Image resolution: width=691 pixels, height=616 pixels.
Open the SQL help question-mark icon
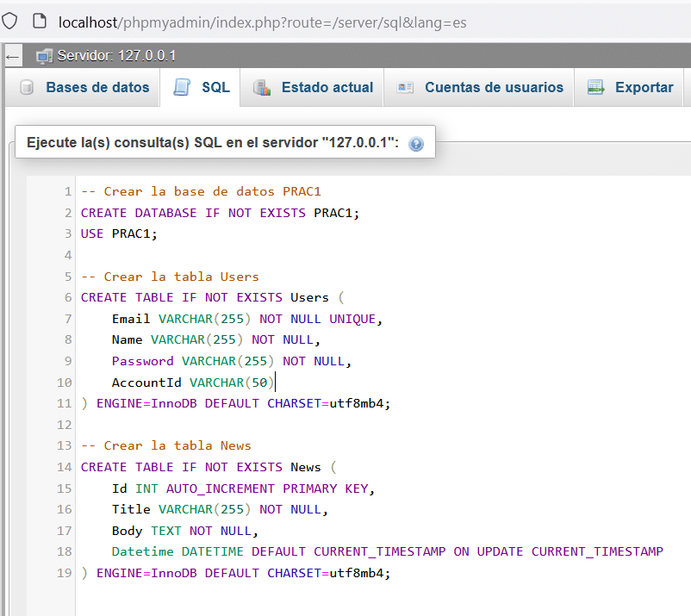pos(416,144)
